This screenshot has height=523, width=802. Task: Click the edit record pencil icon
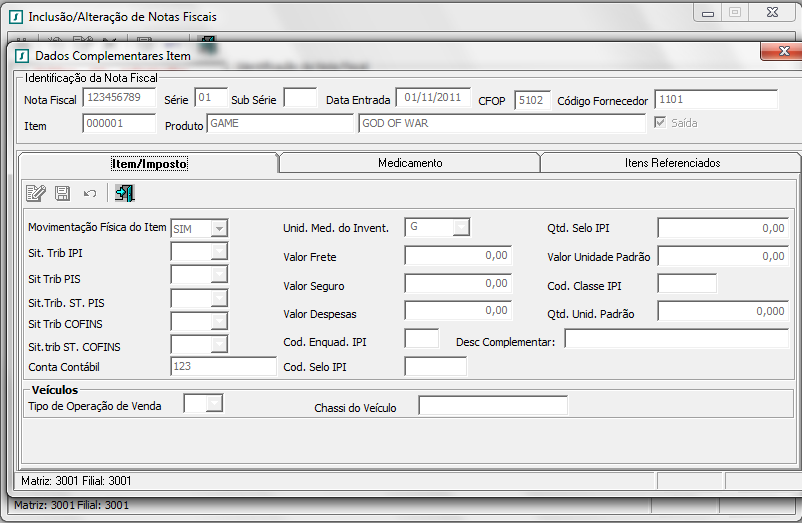click(x=36, y=193)
